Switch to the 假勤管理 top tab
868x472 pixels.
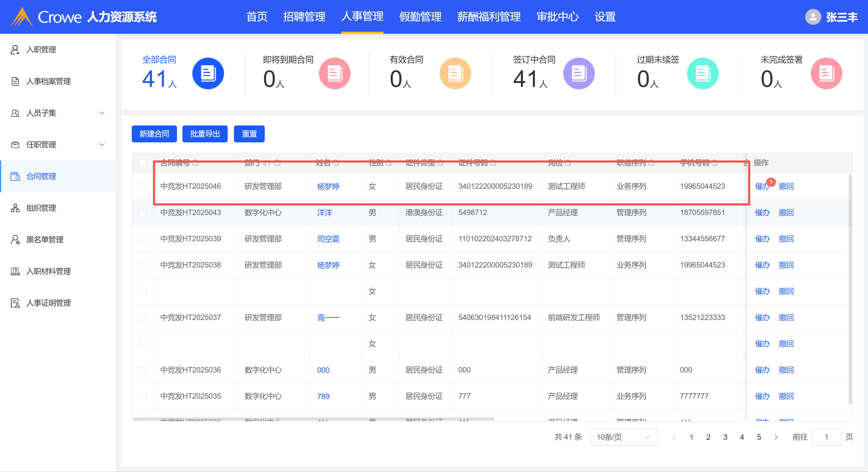tap(420, 17)
